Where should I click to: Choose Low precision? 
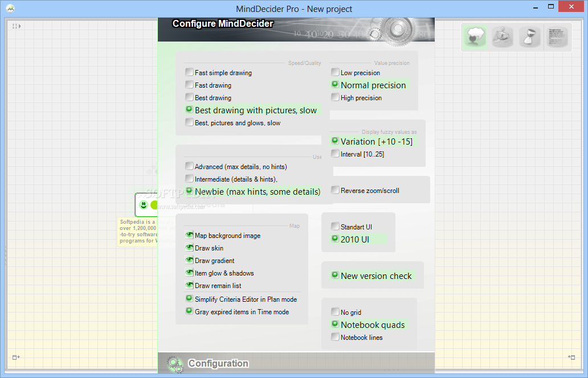pos(356,72)
